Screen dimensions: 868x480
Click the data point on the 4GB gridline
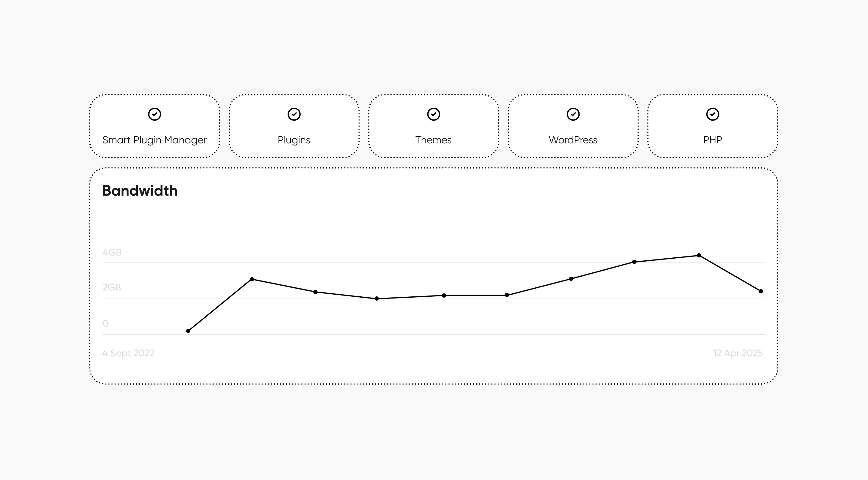pos(634,262)
